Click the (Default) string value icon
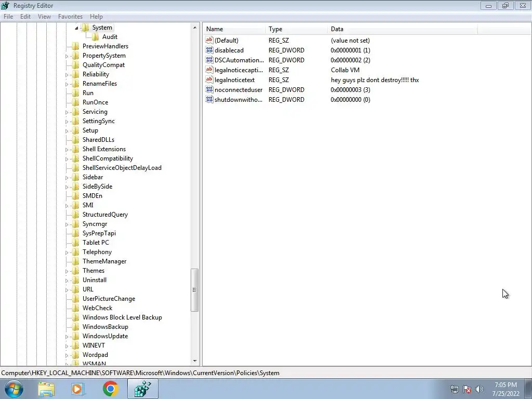The image size is (532, 399). point(209,40)
